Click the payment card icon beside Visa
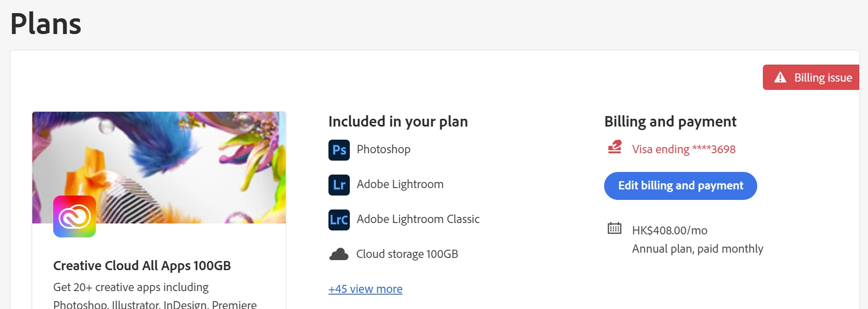The height and width of the screenshot is (309, 868). (615, 147)
